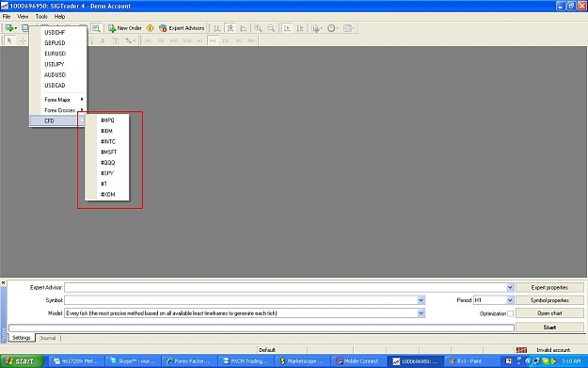Expand the Expert Advisor dropdown
This screenshot has height=368, width=588.
(x=510, y=288)
